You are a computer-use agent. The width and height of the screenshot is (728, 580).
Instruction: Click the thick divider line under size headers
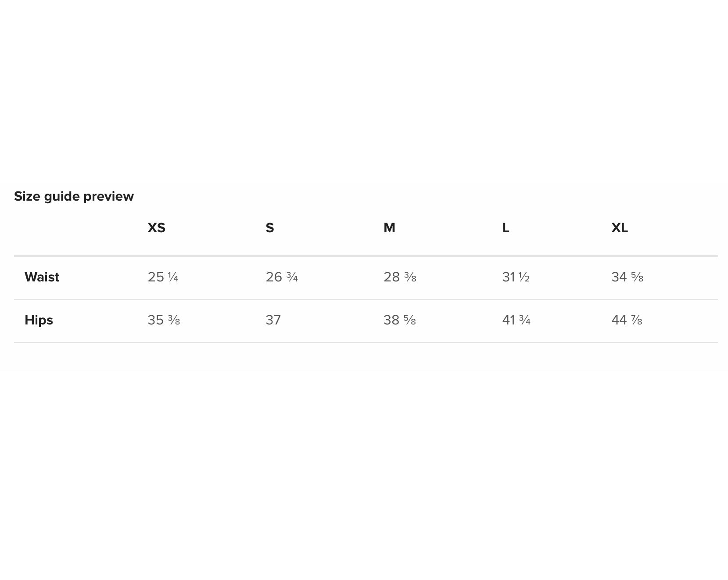(x=366, y=256)
